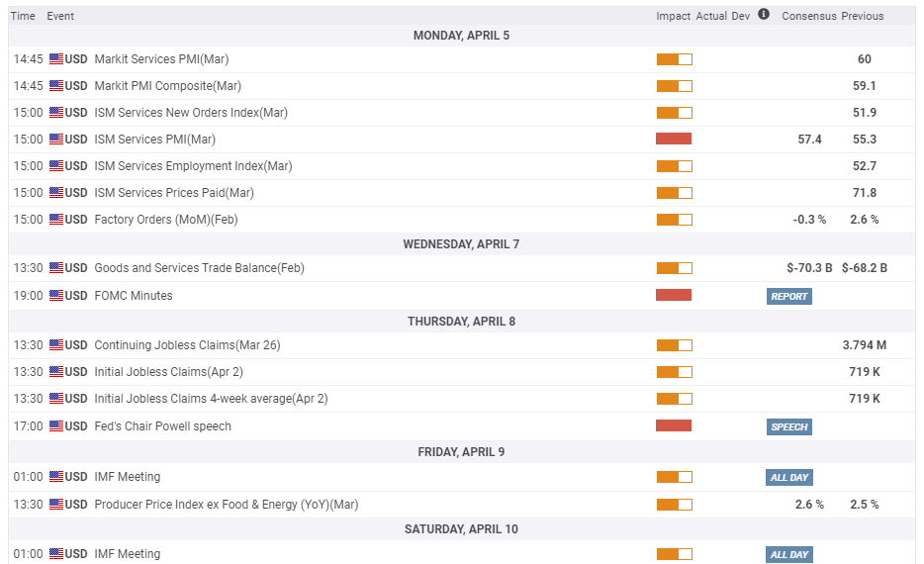Click US flag beside FOMC Minutes
Screen dimensions: 924x564
click(56, 296)
